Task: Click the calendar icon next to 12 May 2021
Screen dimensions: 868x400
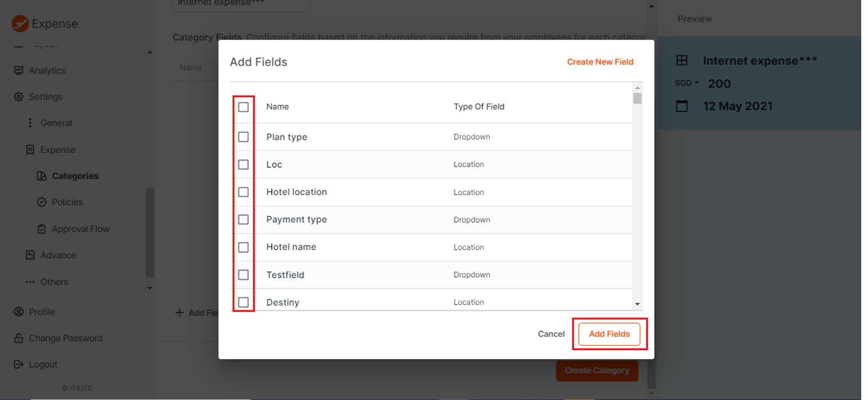Action: click(682, 106)
